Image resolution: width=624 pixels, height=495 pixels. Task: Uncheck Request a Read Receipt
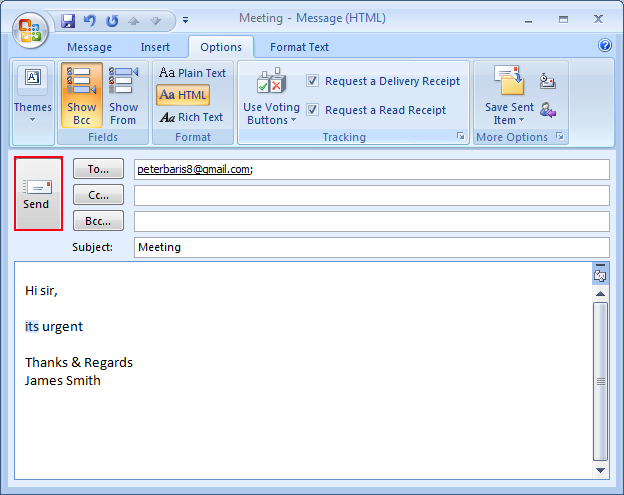click(312, 109)
